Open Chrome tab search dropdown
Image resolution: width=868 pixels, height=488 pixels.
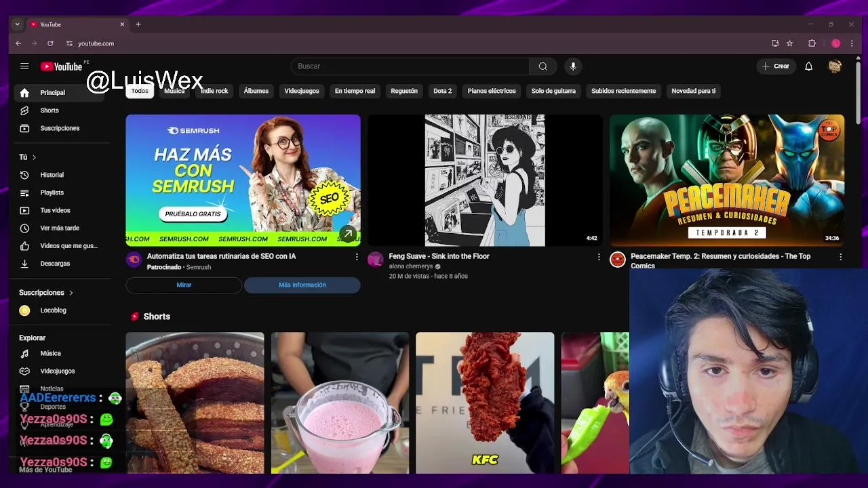pos(17,24)
